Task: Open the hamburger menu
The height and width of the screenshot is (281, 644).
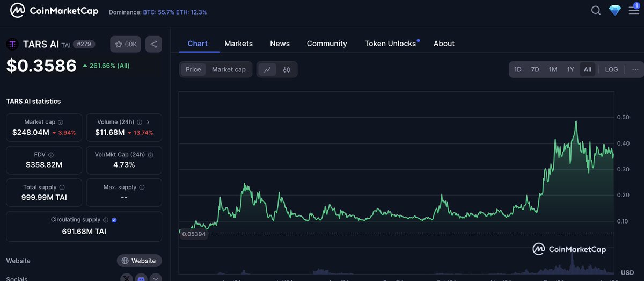Action: (x=634, y=10)
